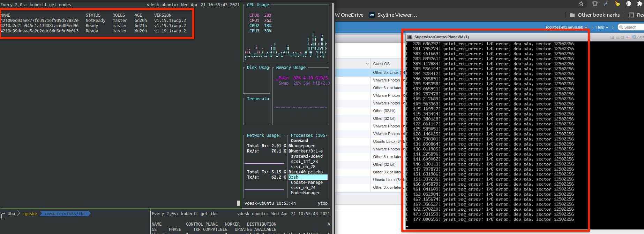Click node name 4210c09deaaa5a2e2ddc86d3e0c0b0f3
Image resolution: width=644 pixels, height=234 pixels.
point(39,31)
